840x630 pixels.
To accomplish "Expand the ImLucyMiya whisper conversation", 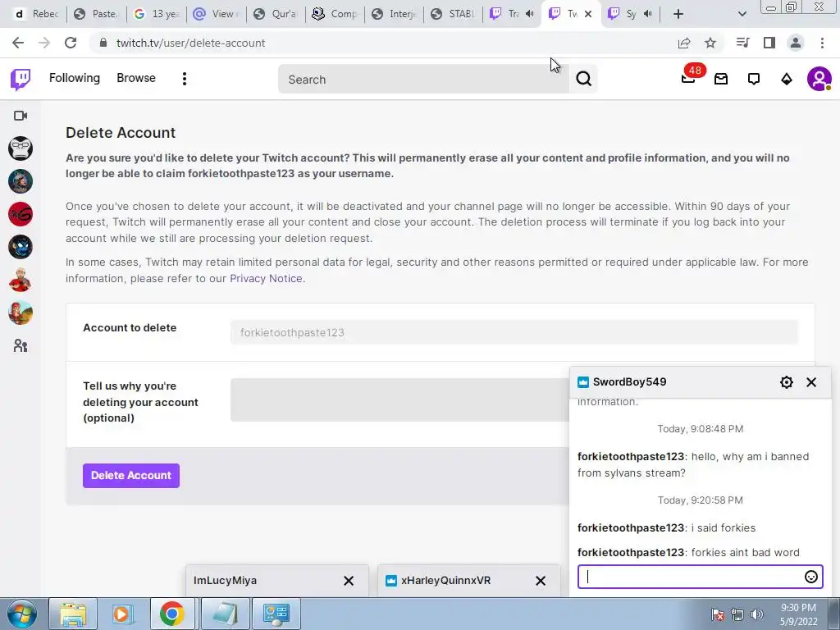I will tap(225, 581).
